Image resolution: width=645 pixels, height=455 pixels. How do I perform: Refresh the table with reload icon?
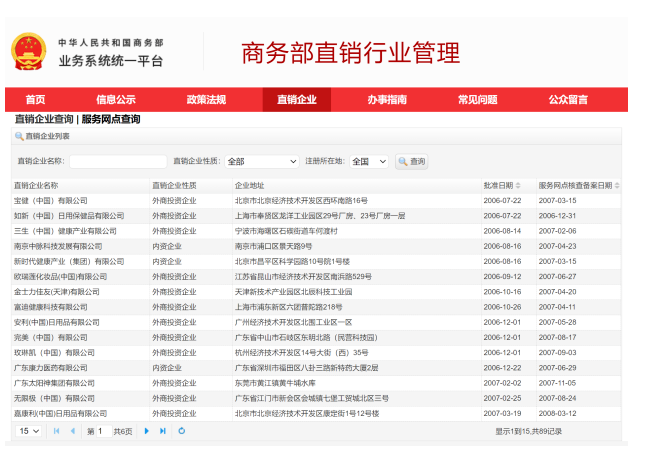click(182, 431)
